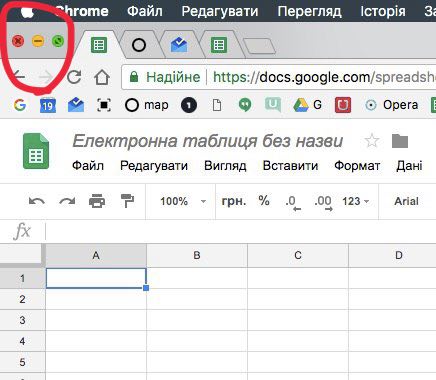This screenshot has height=380, width=436.
Task: Open the red U square bookmark
Action: (x=343, y=105)
